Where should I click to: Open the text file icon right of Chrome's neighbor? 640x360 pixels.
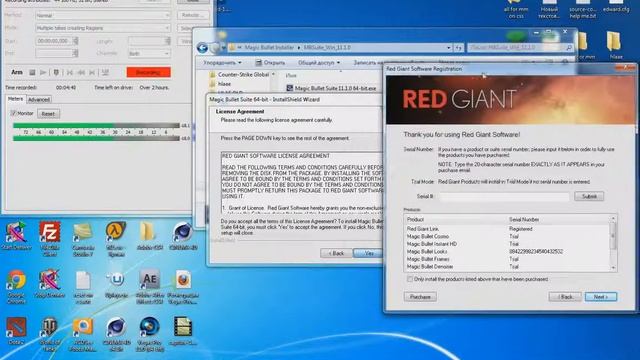[83, 286]
